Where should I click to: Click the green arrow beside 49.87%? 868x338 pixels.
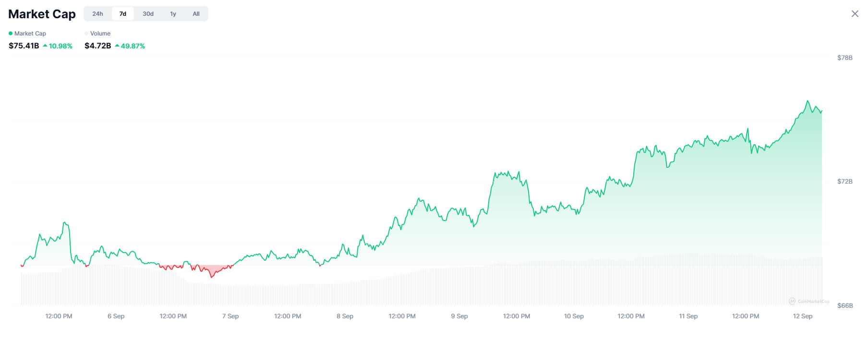pos(118,46)
